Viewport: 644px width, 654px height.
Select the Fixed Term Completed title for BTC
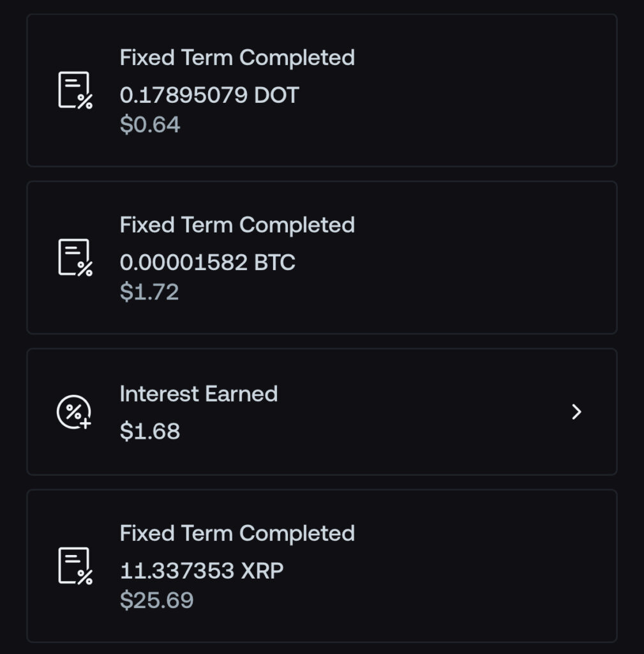[237, 225]
